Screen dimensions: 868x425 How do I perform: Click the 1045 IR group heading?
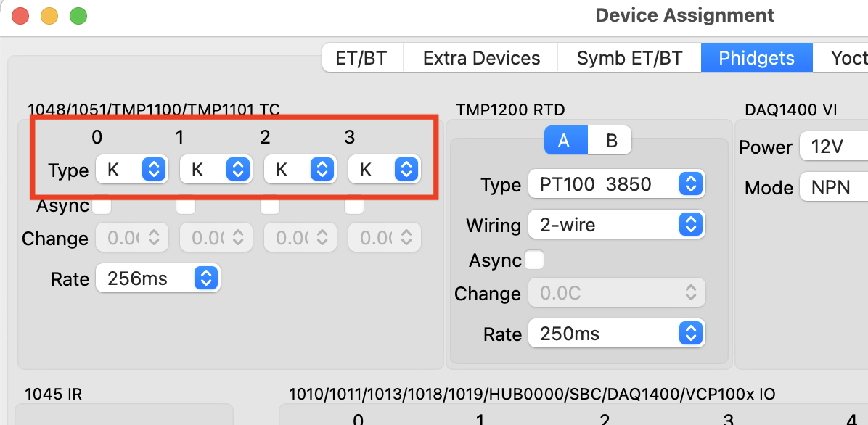(53, 394)
